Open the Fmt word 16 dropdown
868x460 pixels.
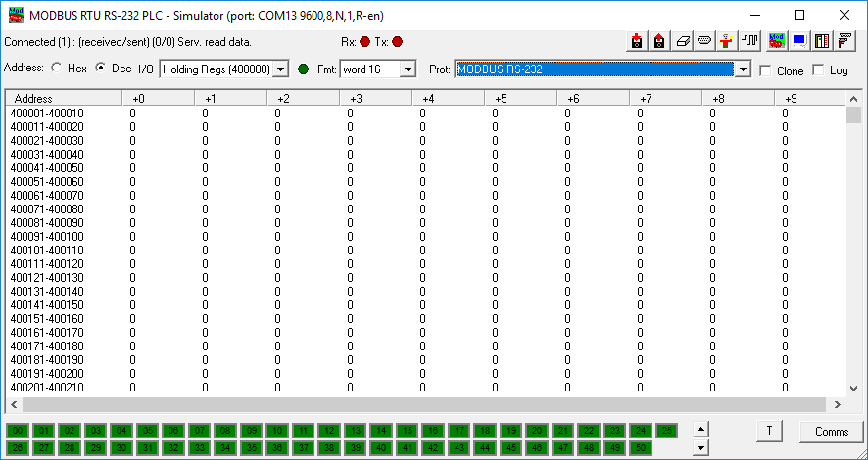[x=409, y=69]
